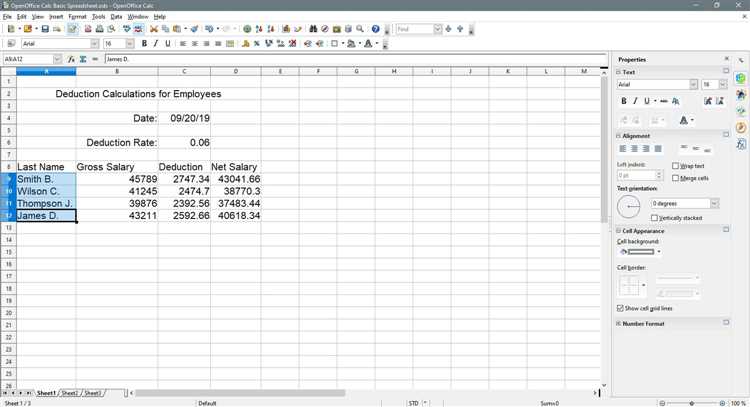The width and height of the screenshot is (750, 407).
Task: Click the Find & Replace binoculars icon
Action: (x=313, y=29)
